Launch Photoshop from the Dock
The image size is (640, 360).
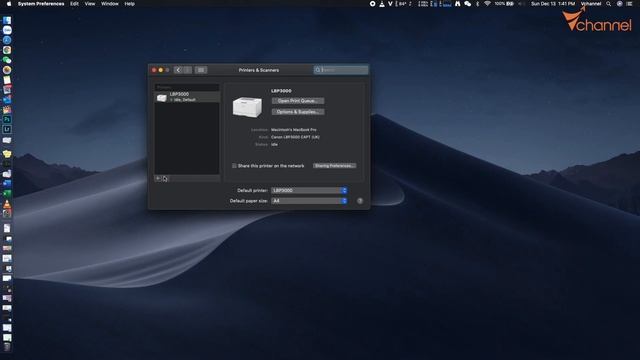coord(7,120)
